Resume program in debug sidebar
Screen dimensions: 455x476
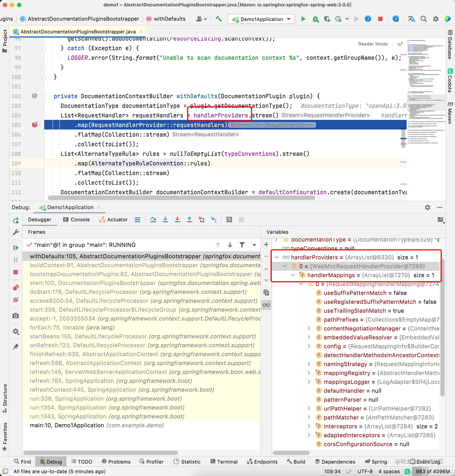(16, 248)
